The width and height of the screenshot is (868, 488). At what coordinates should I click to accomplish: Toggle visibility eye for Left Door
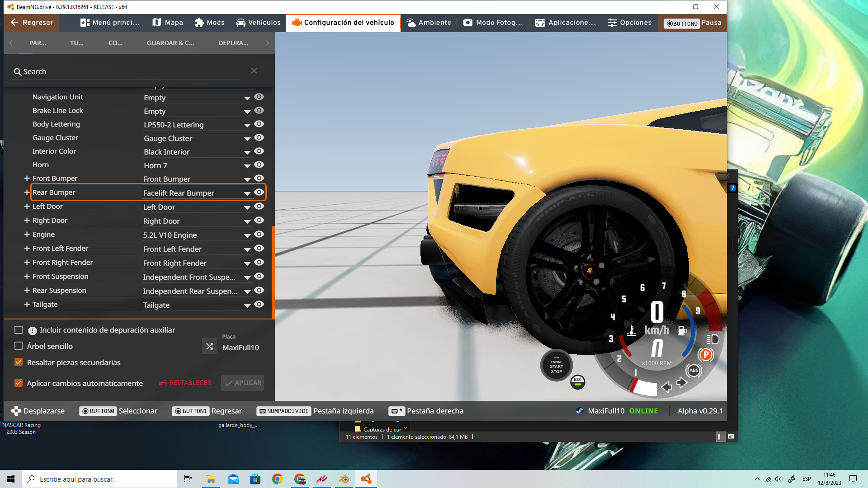click(x=259, y=206)
